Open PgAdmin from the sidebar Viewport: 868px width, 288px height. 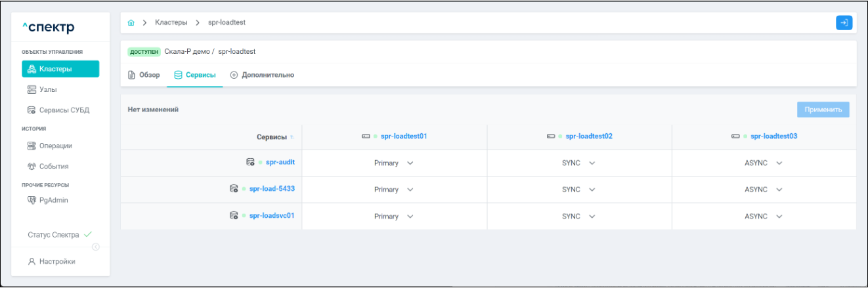[x=54, y=200]
